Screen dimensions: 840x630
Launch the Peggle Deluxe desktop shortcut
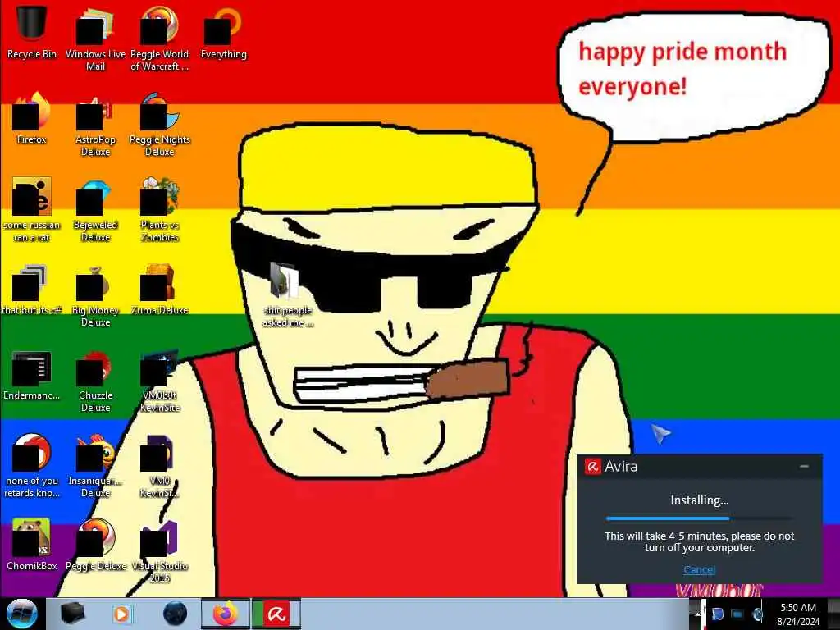click(95, 543)
